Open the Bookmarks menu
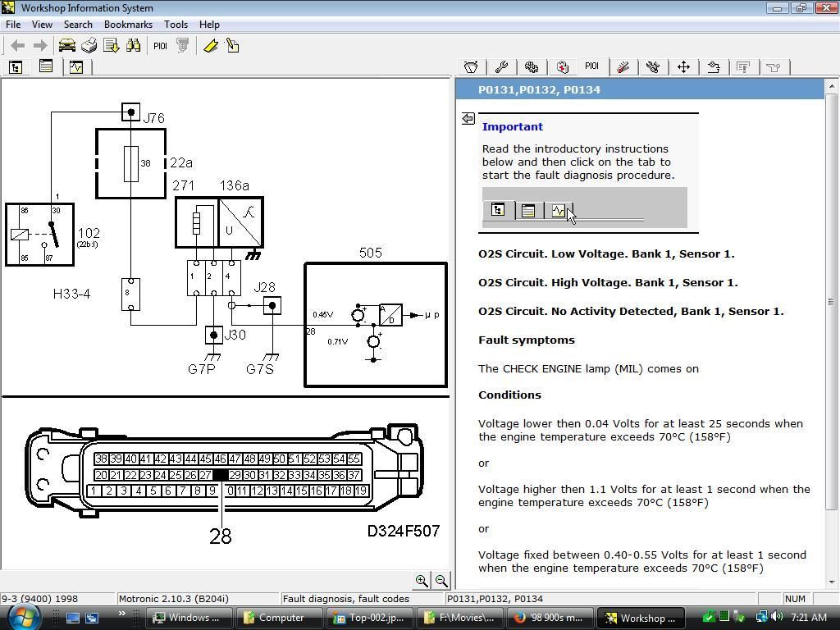 click(128, 25)
